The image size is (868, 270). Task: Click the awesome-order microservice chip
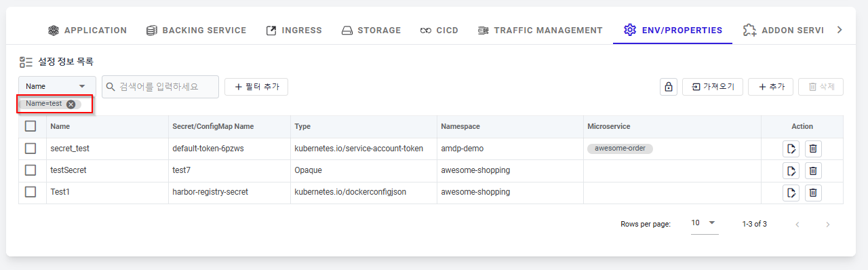click(x=620, y=149)
